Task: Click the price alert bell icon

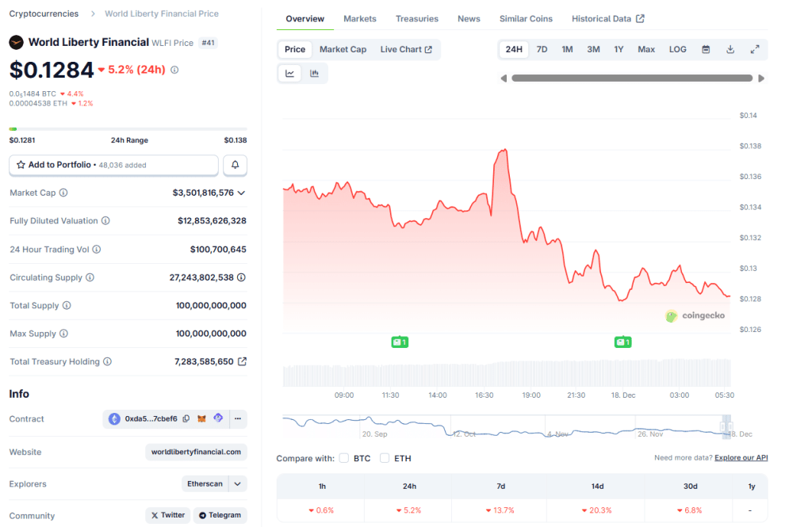Action: pos(235,165)
